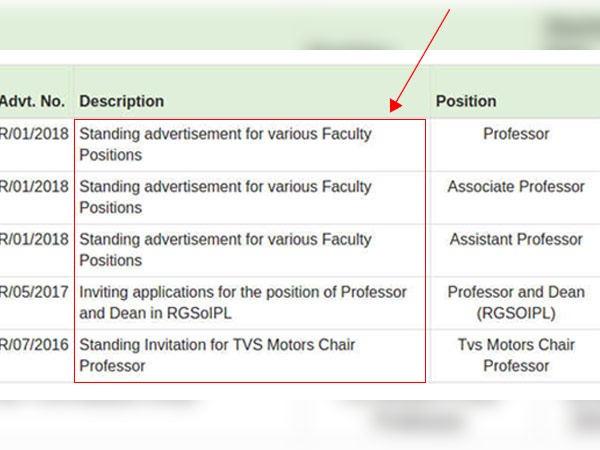
Task: Click Standing advertisement description in Assistant Professor row
Action: click(225, 250)
